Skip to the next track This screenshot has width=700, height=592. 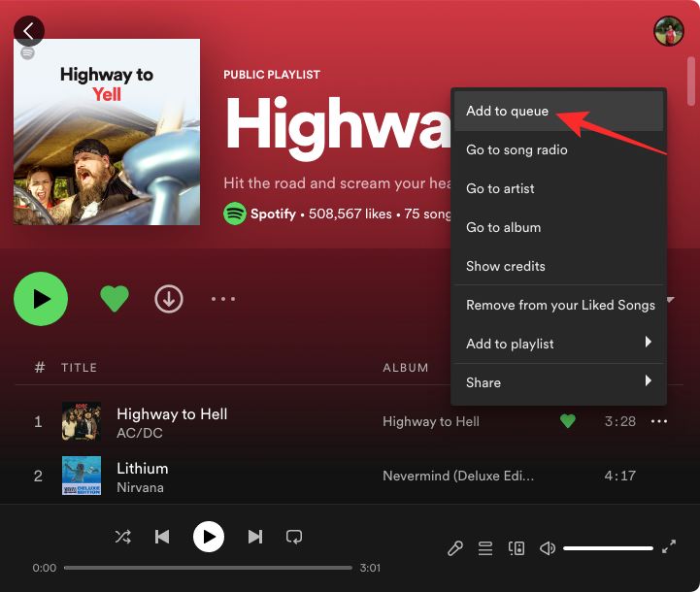tap(255, 537)
